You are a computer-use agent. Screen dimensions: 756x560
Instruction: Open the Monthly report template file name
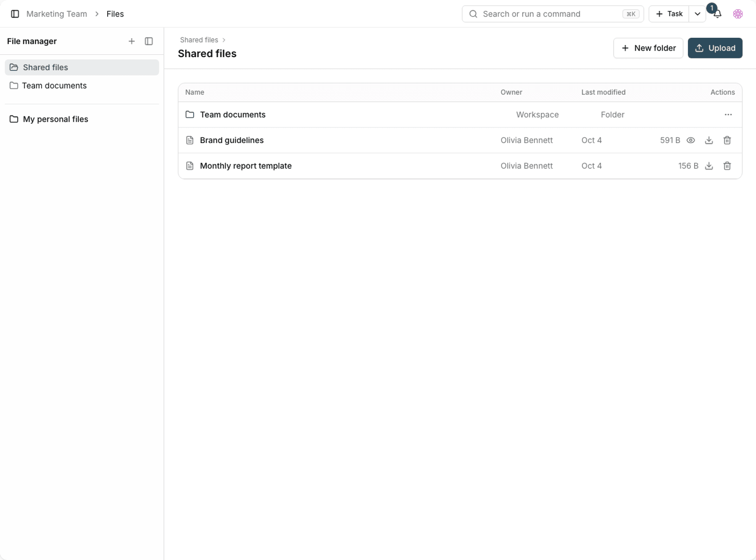pyautogui.click(x=246, y=166)
